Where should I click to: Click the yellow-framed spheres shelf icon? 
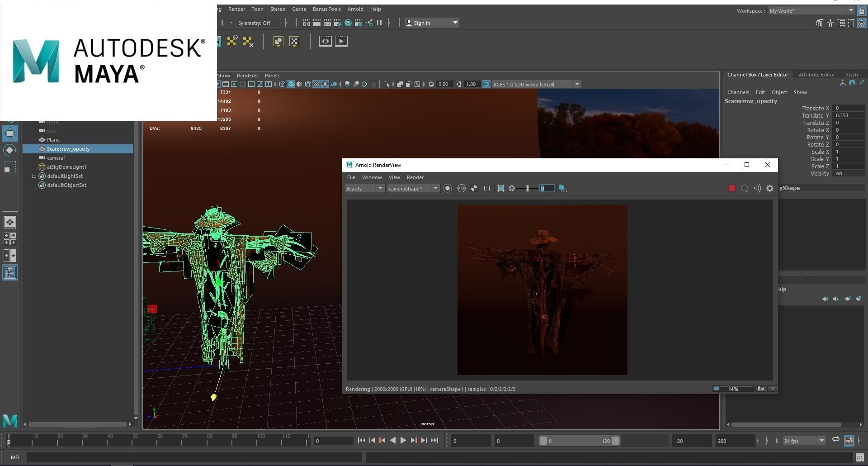tap(278, 42)
